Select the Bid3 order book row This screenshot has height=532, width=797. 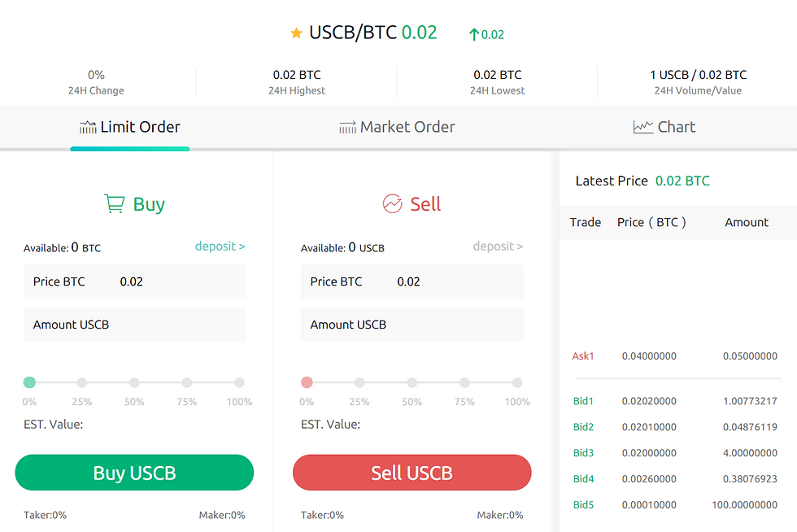tap(674, 453)
